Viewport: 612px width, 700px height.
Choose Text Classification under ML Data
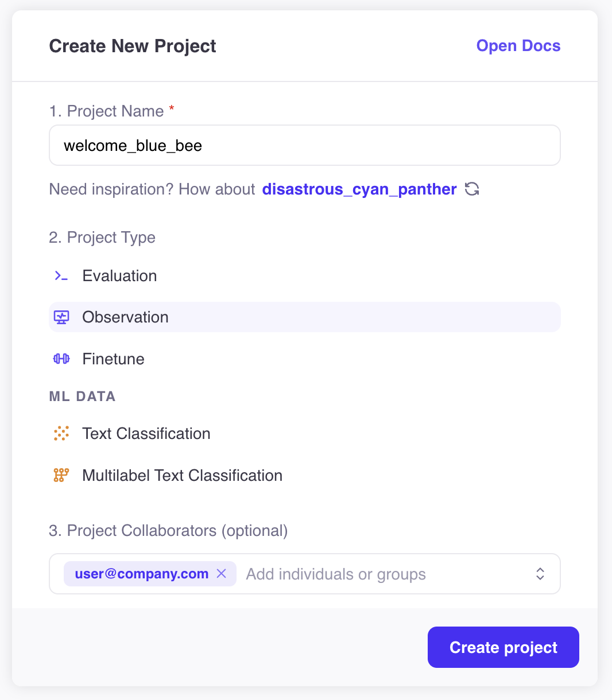click(x=305, y=433)
